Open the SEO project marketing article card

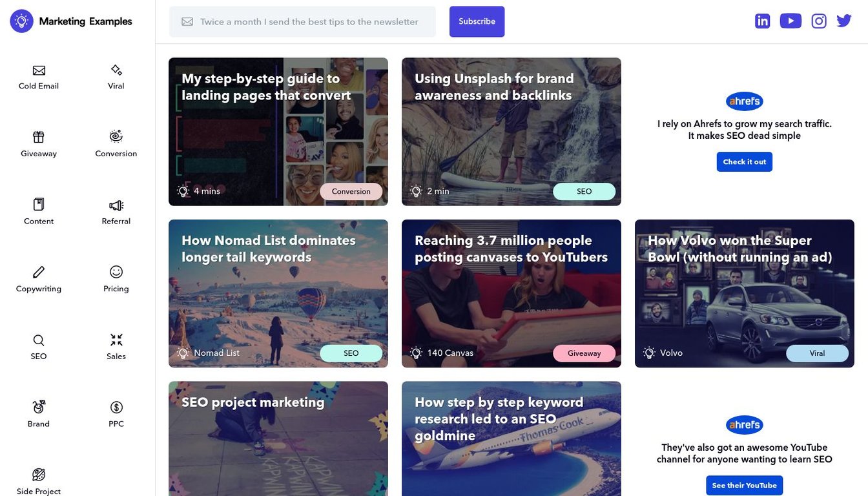(278, 439)
